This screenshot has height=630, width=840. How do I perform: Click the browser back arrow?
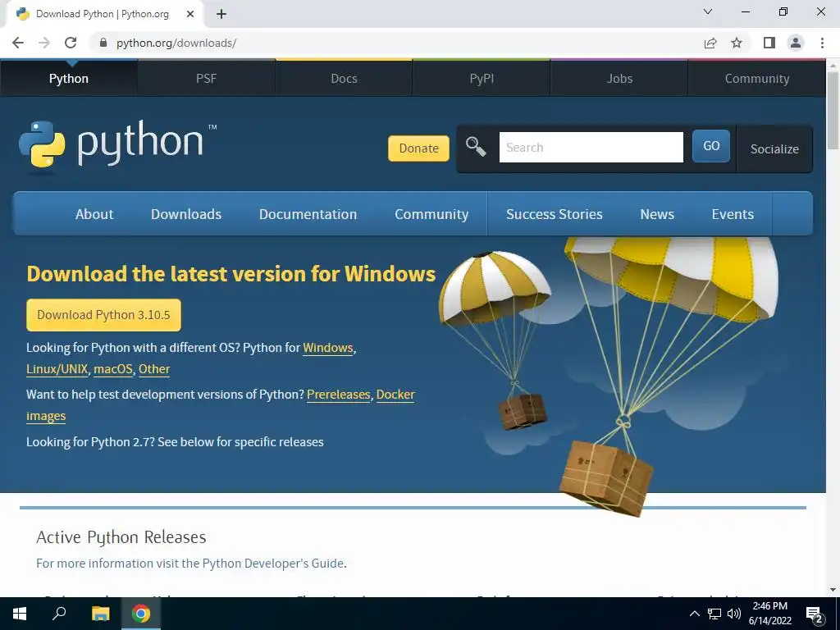(18, 43)
